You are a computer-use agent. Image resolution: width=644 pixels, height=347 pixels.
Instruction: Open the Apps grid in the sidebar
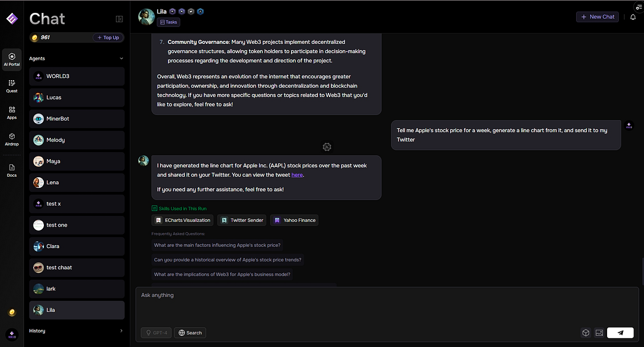pyautogui.click(x=12, y=112)
